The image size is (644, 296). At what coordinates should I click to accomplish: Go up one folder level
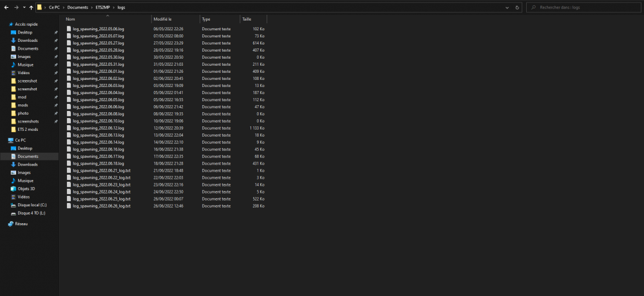(x=31, y=7)
